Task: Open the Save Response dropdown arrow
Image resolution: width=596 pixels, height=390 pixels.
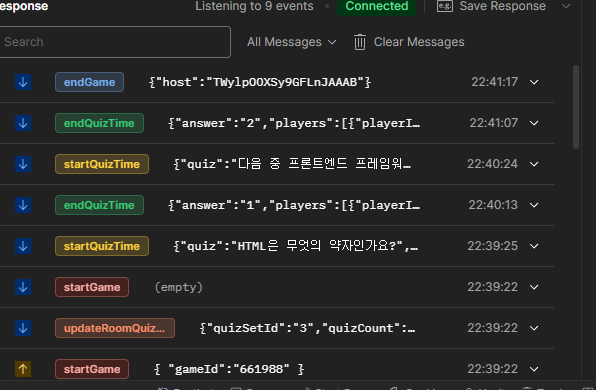Action: 566,6
